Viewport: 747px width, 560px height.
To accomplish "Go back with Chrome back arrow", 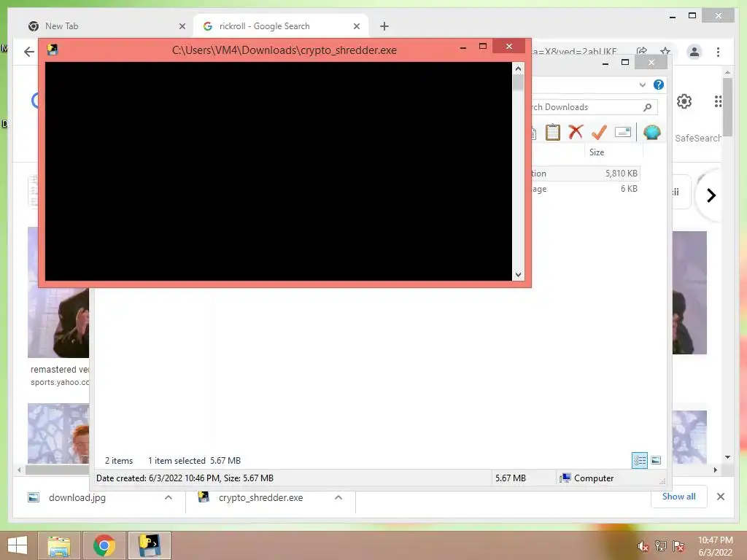I will pyautogui.click(x=29, y=52).
